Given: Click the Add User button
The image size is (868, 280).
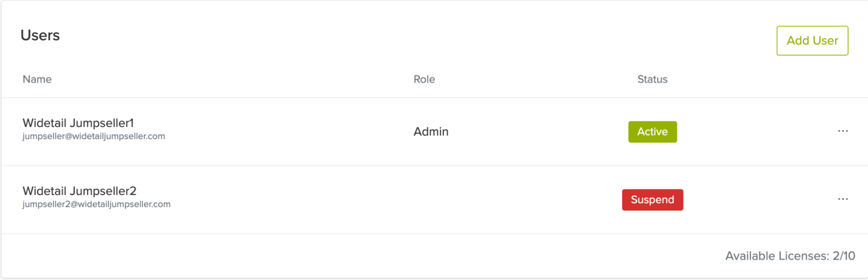Looking at the screenshot, I should [812, 40].
